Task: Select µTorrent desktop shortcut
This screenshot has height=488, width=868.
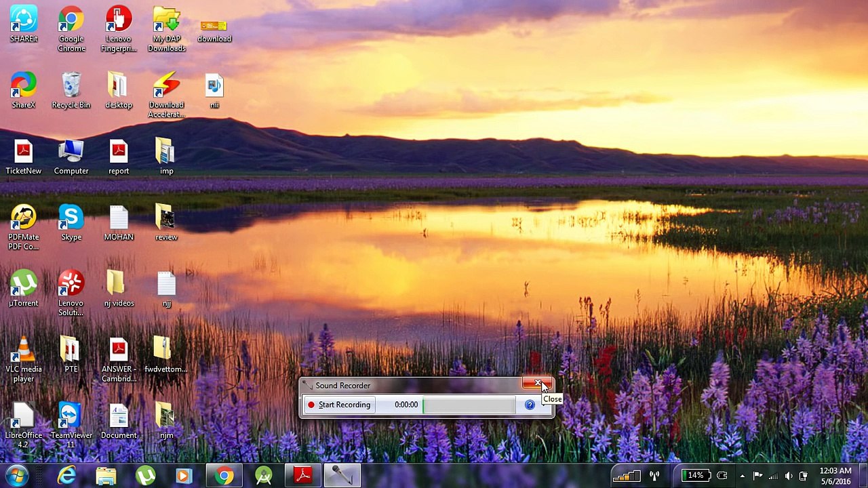Action: click(24, 289)
